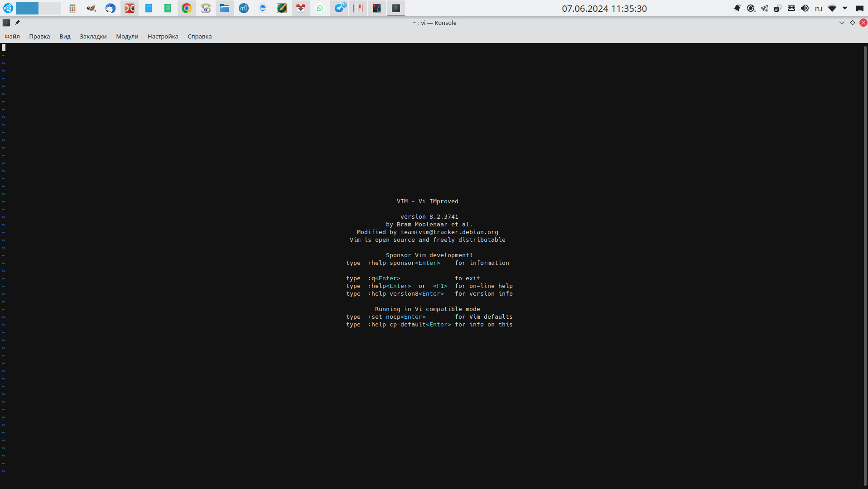Screen dimensions: 868x489
Task: Open the red download arrow app
Action: 301,8
